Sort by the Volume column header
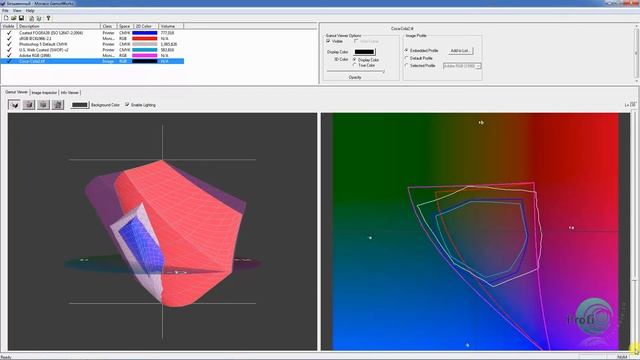This screenshot has width=640, height=360. pyautogui.click(x=171, y=26)
